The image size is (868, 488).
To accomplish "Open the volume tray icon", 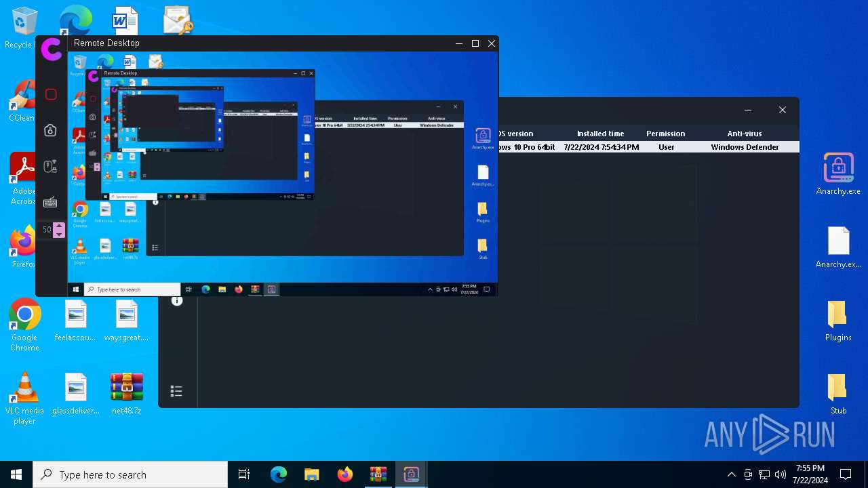I will (781, 474).
